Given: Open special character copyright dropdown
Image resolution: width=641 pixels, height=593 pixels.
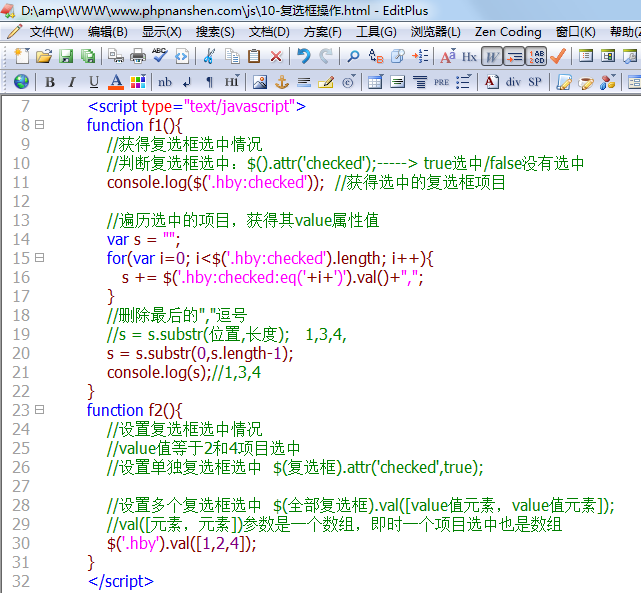Looking at the screenshot, I should (349, 81).
